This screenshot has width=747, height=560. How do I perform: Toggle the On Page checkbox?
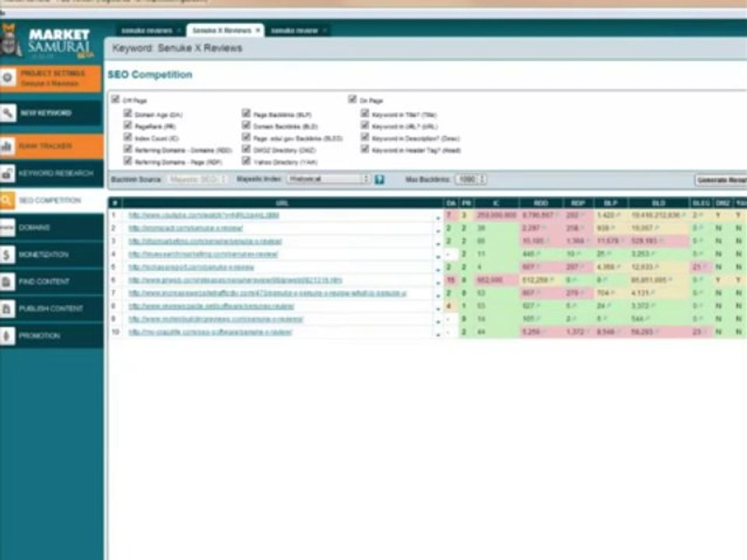[x=352, y=99]
